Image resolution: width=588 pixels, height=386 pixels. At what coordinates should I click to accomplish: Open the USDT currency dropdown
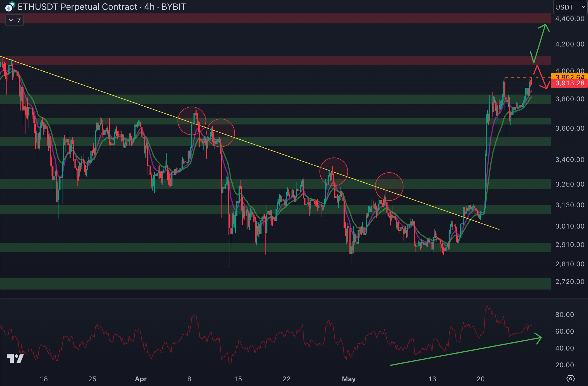pos(570,7)
